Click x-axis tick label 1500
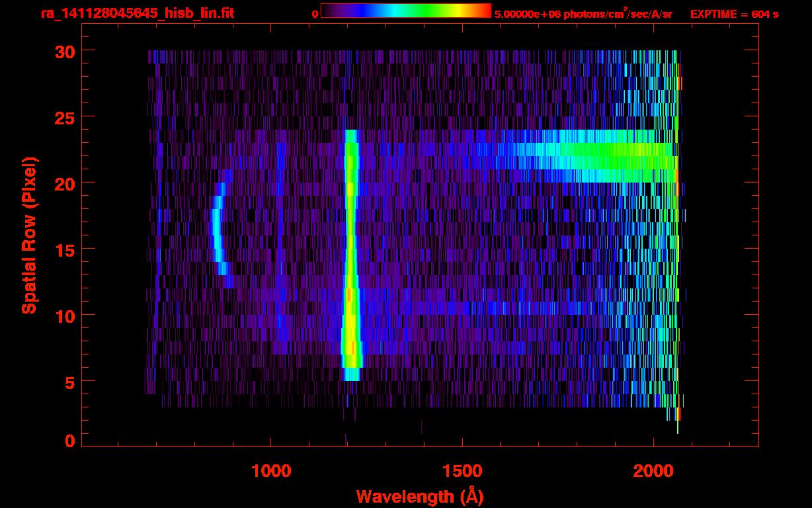Screen dimensions: 812x508 [462, 472]
